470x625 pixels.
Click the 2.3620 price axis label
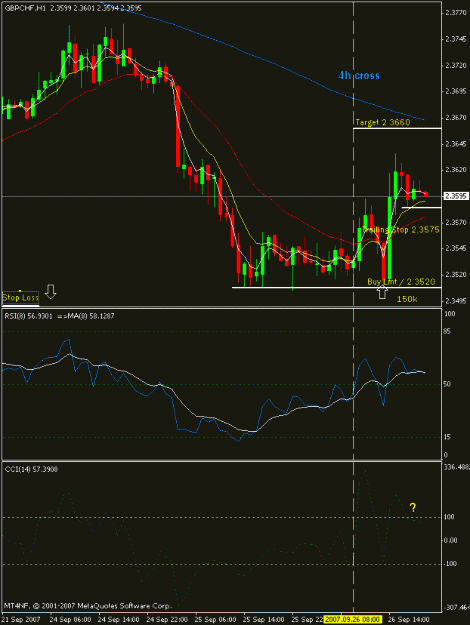click(455, 170)
